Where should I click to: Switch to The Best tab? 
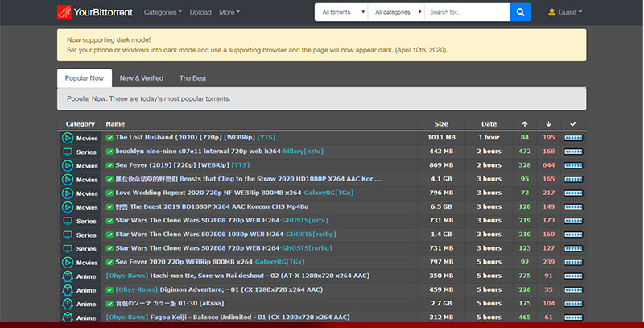point(192,78)
